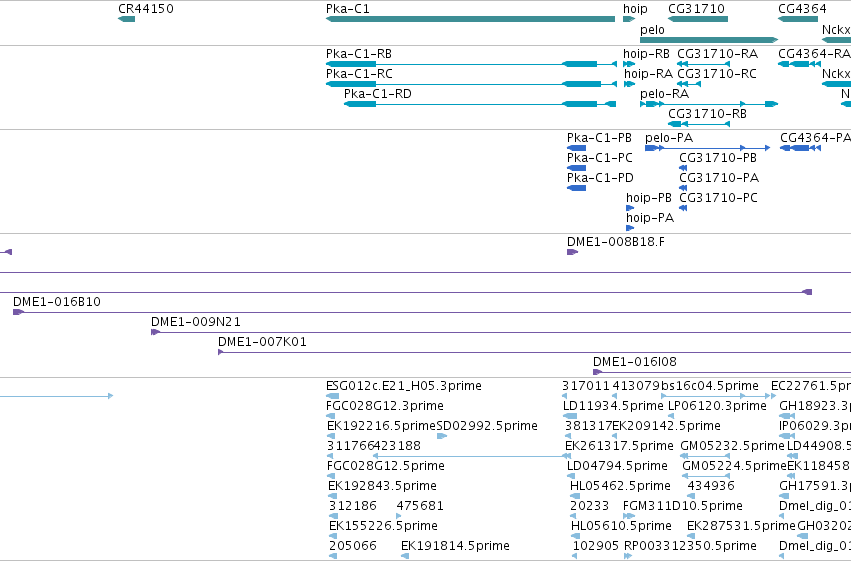Click the CG31710-RA transcript label

pyautogui.click(x=717, y=54)
